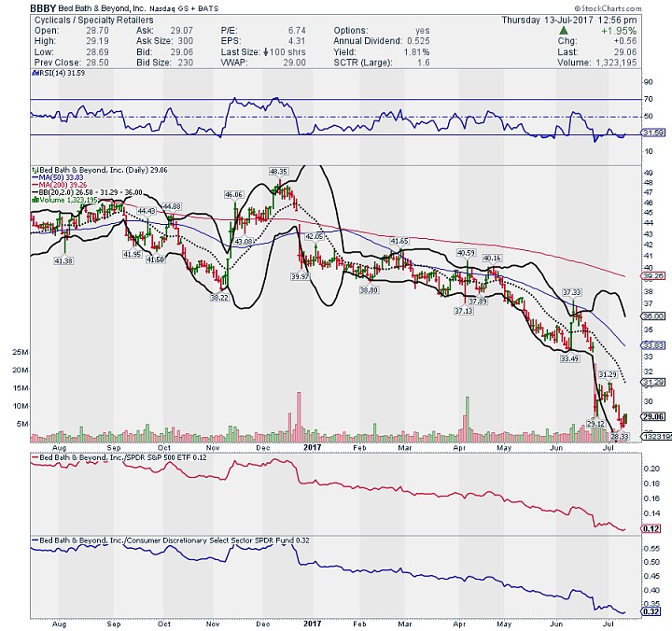Click the 39.97 price label
672x631 pixels.
pyautogui.click(x=300, y=276)
